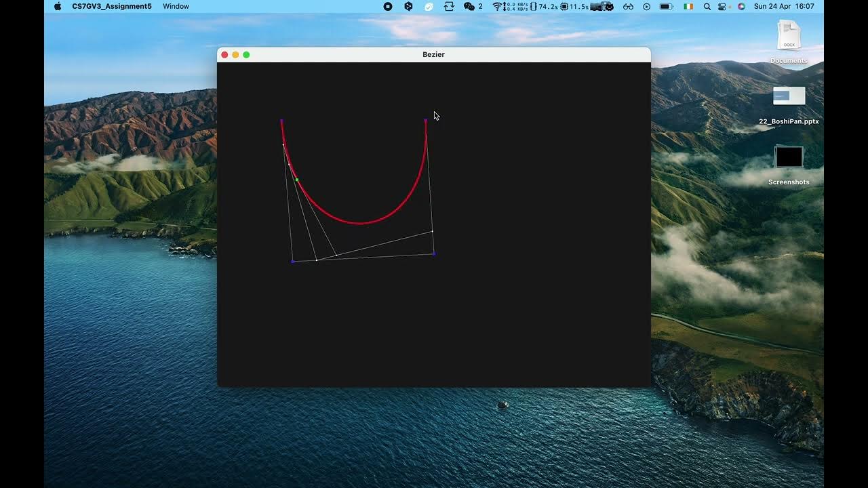The image size is (868, 488).
Task: Click the 74.2% memory usage indicator
Action: [544, 6]
